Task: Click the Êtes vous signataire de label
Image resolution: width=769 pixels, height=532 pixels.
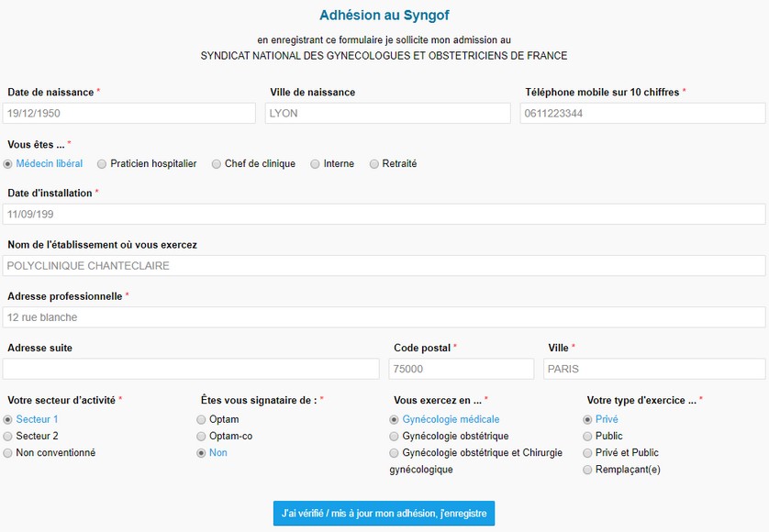Action: coord(259,400)
